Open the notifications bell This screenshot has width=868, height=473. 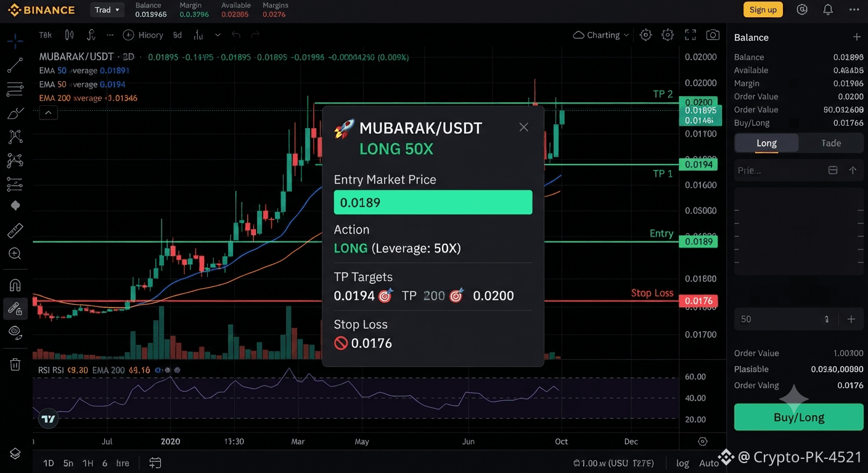(x=828, y=10)
